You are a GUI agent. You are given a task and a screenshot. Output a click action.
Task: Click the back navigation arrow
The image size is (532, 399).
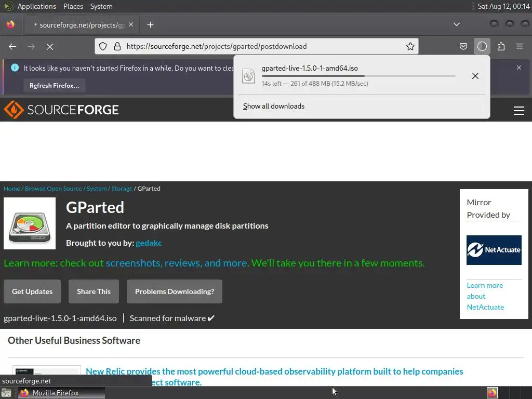[12, 46]
